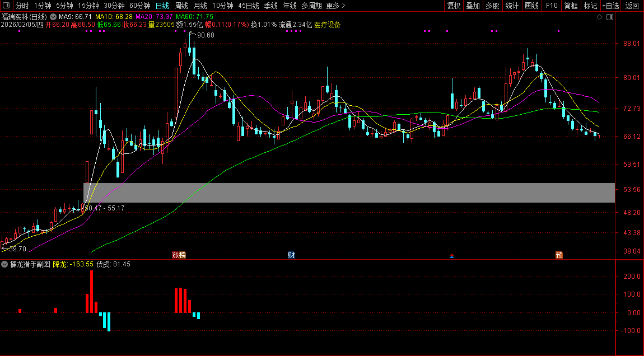Click the left panel toggle icon
The height and width of the screenshot is (356, 644).
[6, 6]
